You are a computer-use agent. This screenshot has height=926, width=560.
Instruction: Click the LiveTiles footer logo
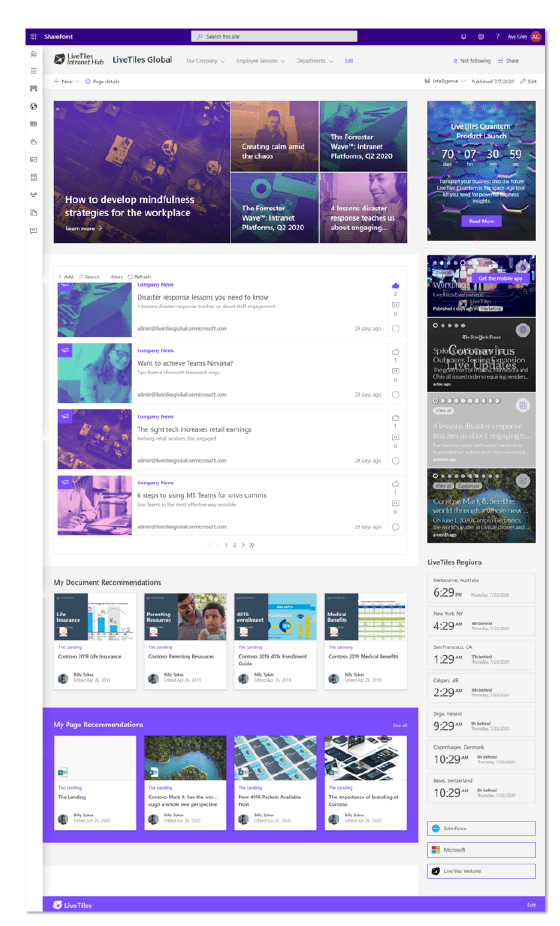click(73, 905)
